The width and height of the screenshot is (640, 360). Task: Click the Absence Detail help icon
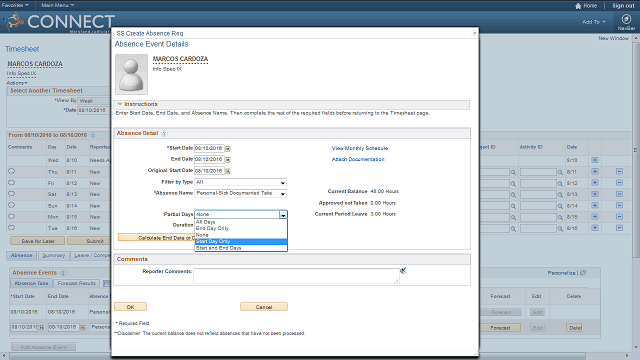tap(164, 133)
